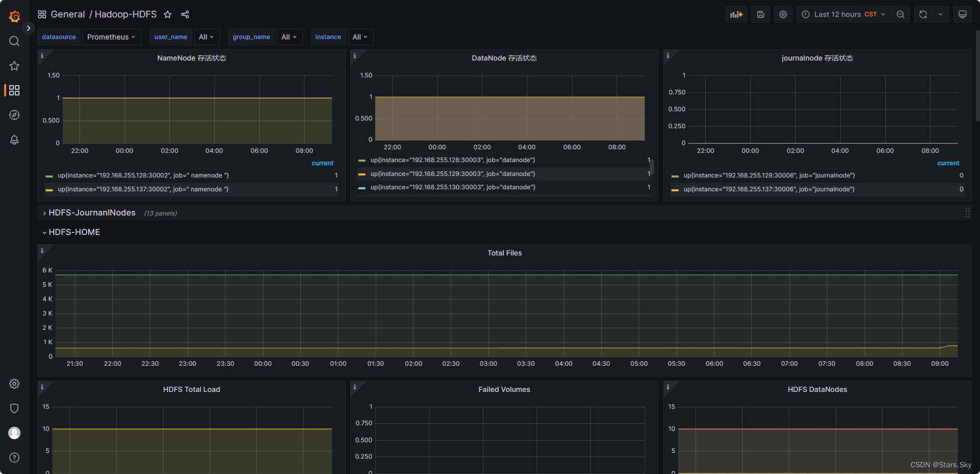The image size is (980, 474).
Task: Change yellow color swatch of datanode 129 series
Action: coord(362,174)
